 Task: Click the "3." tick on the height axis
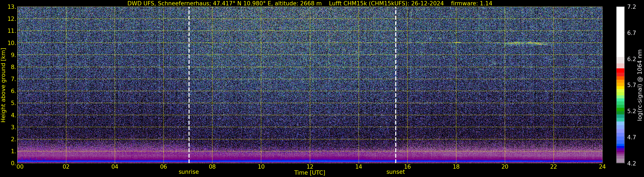13,127
